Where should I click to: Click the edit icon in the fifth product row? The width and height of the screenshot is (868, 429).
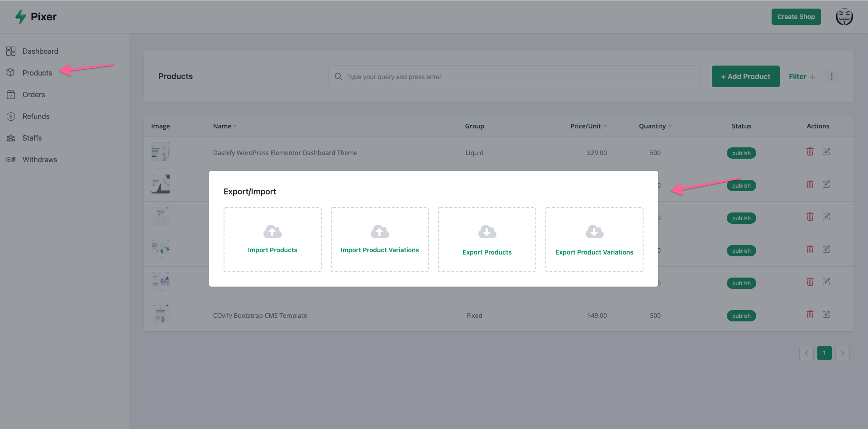point(826,282)
